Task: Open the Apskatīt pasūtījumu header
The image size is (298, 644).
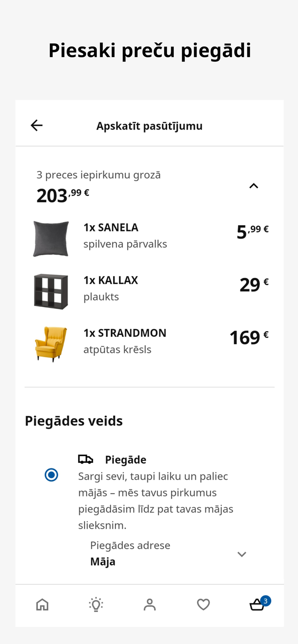Action: point(149,126)
